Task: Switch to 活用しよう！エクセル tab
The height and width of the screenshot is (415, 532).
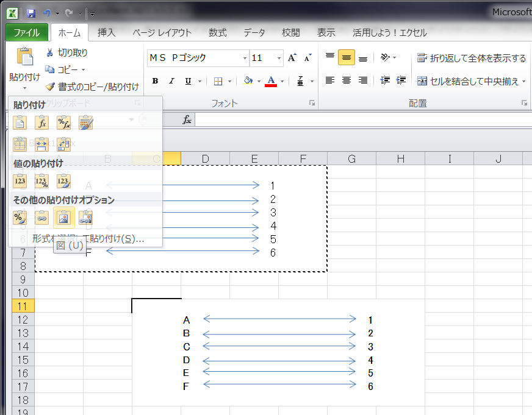Action: pyautogui.click(x=389, y=33)
